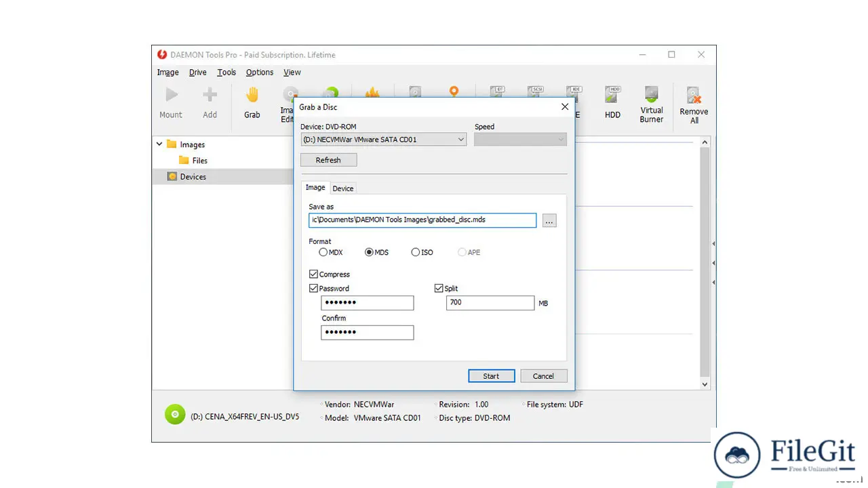Disable the Split checkbox
This screenshot has width=868, height=488.
(439, 288)
